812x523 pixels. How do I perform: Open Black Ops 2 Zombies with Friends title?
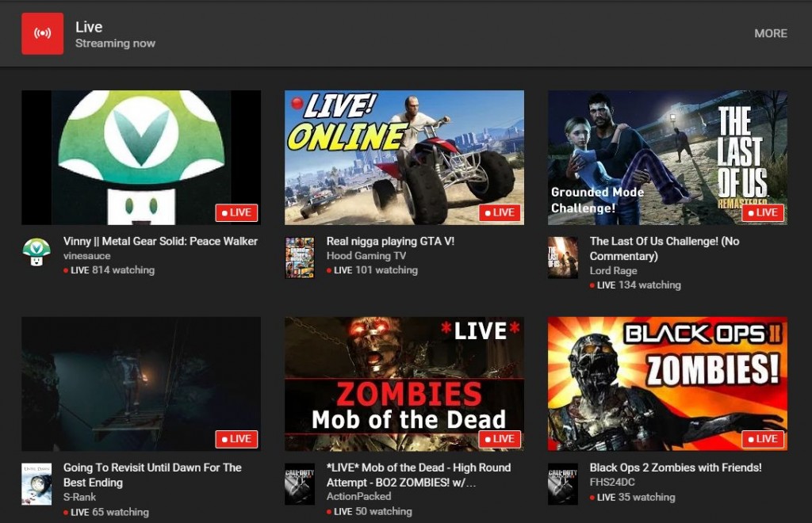676,468
